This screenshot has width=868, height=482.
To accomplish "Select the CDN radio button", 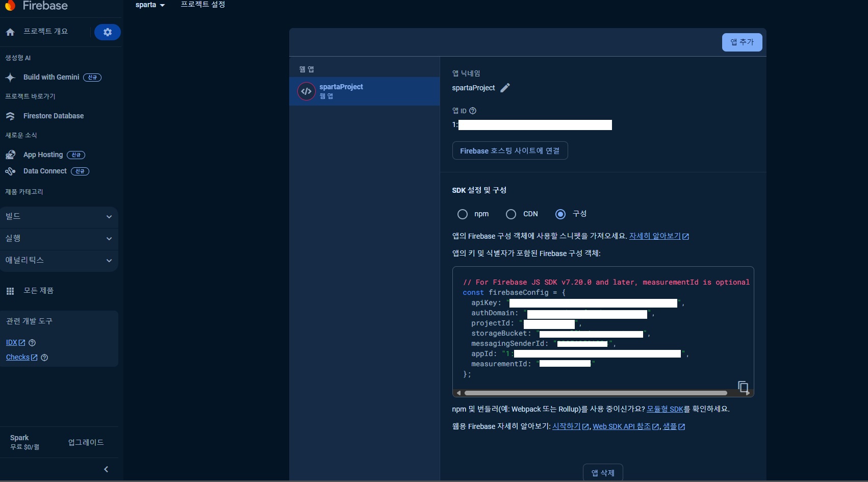I will coord(511,214).
